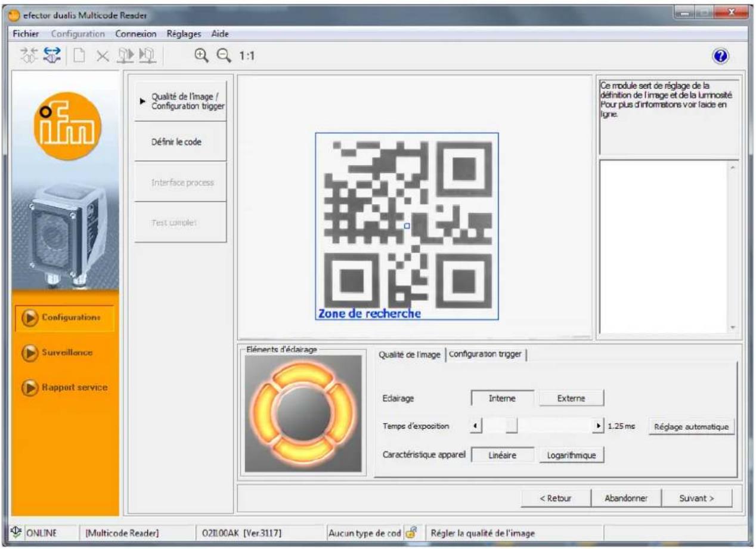Click the Surveillance arrow icon in sidebar
The width and height of the screenshot is (756, 549).
pos(29,352)
